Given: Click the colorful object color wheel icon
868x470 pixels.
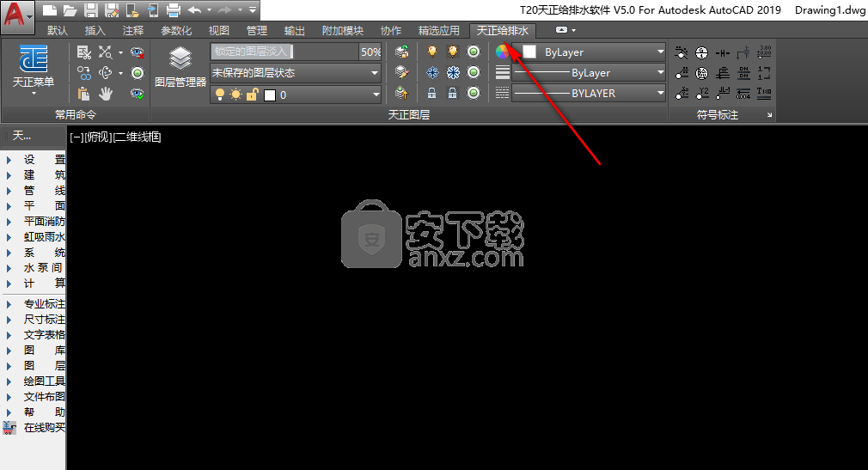Looking at the screenshot, I should (x=502, y=52).
